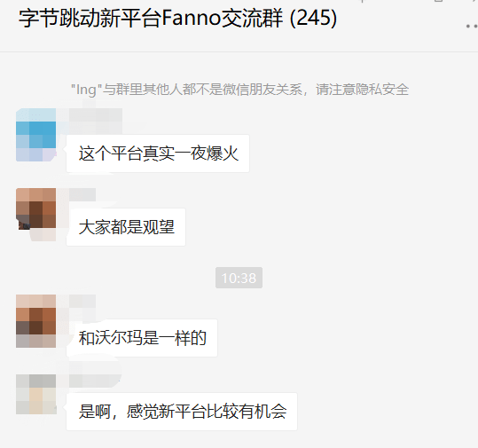Click 请注意隐私安全 at the end of the notice

tap(362, 90)
